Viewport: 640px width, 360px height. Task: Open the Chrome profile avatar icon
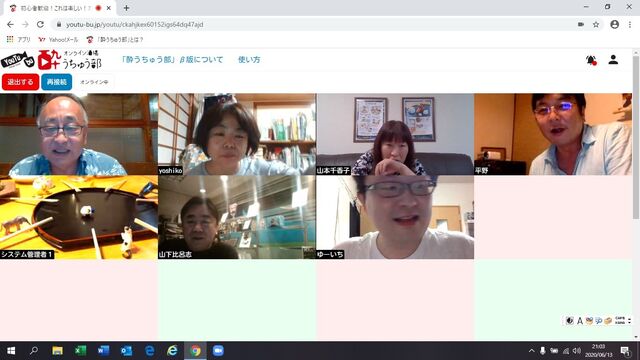pyautogui.click(x=614, y=24)
